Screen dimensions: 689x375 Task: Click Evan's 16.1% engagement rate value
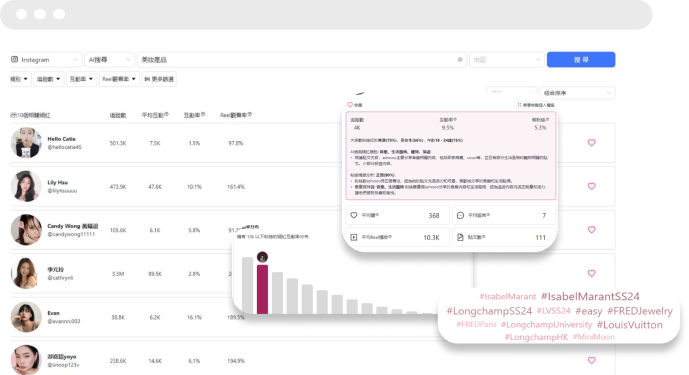[x=194, y=317]
